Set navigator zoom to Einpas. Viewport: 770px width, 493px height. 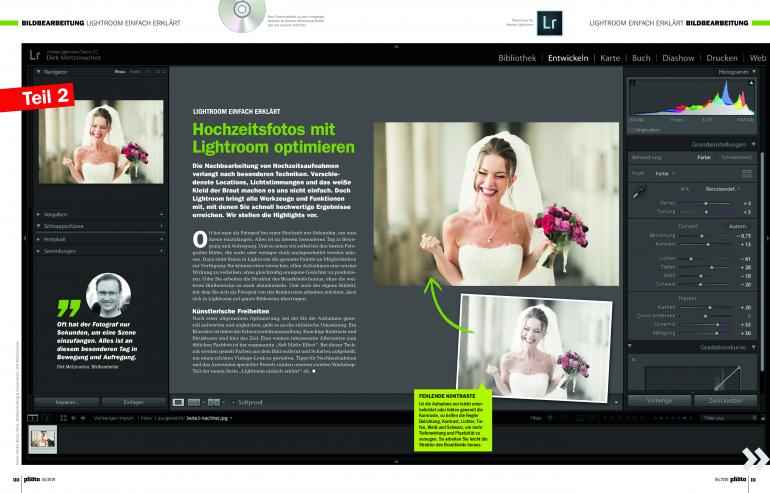pyautogui.click(x=120, y=72)
